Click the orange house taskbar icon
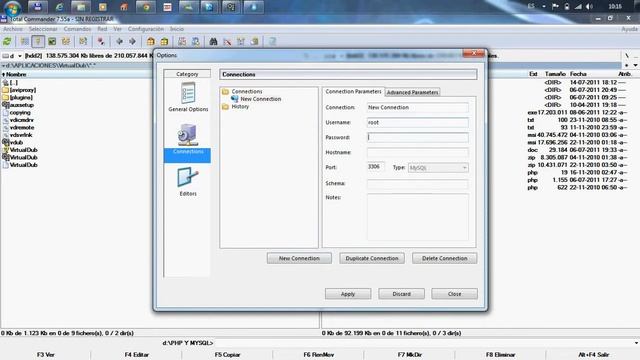Image resolution: width=640 pixels, height=360 pixels. (x=124, y=7)
